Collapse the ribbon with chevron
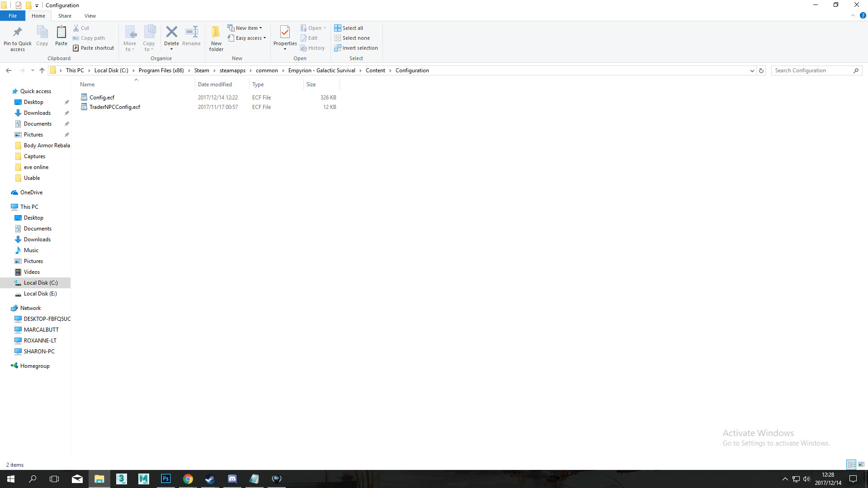 (853, 15)
